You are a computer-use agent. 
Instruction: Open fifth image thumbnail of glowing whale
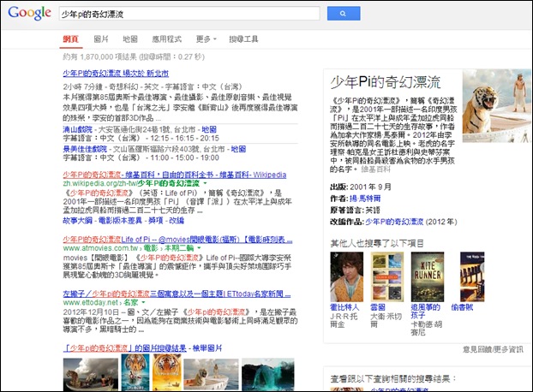coord(268,375)
